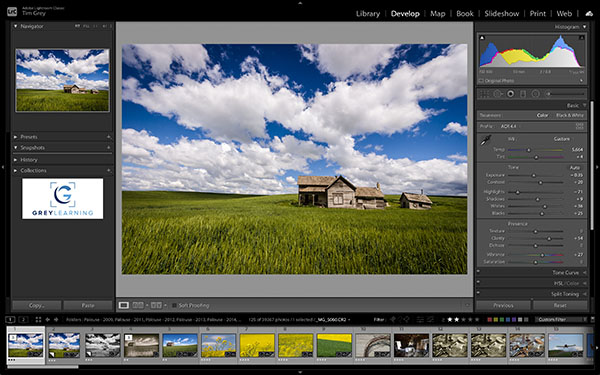Collapse the Snapshots panel
600x375 pixels.
click(x=15, y=147)
